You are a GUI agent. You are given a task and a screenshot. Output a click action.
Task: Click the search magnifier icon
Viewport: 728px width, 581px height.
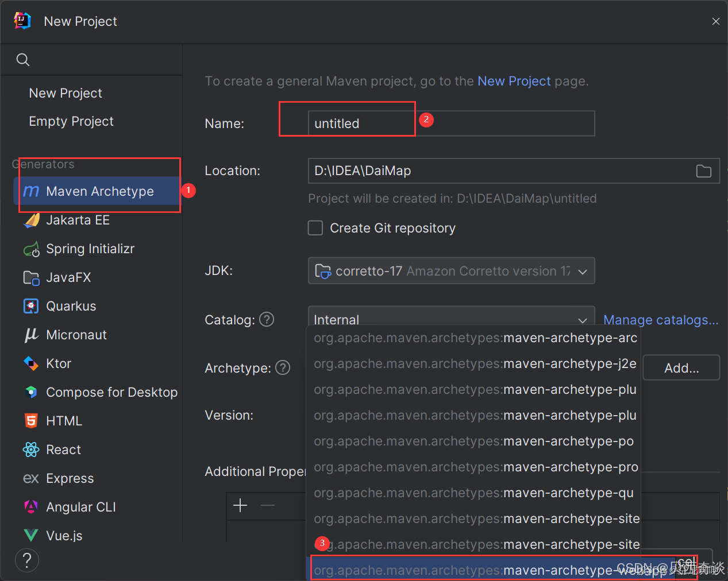coord(23,60)
